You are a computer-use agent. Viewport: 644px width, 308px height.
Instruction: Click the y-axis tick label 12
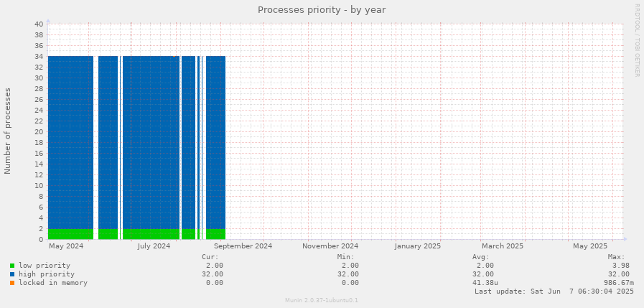click(39, 175)
